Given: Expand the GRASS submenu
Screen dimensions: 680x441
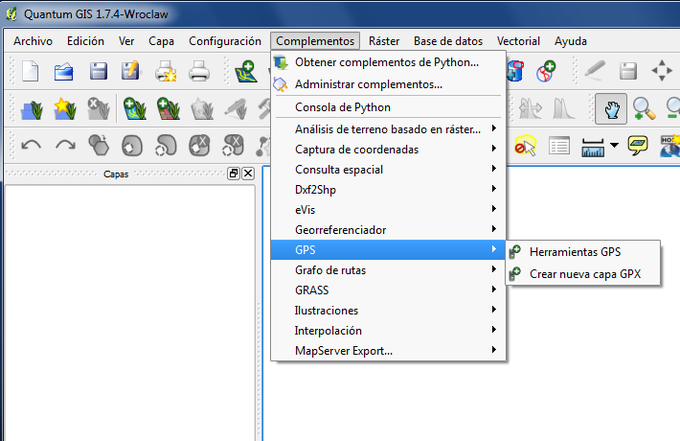Looking at the screenshot, I should pyautogui.click(x=388, y=290).
